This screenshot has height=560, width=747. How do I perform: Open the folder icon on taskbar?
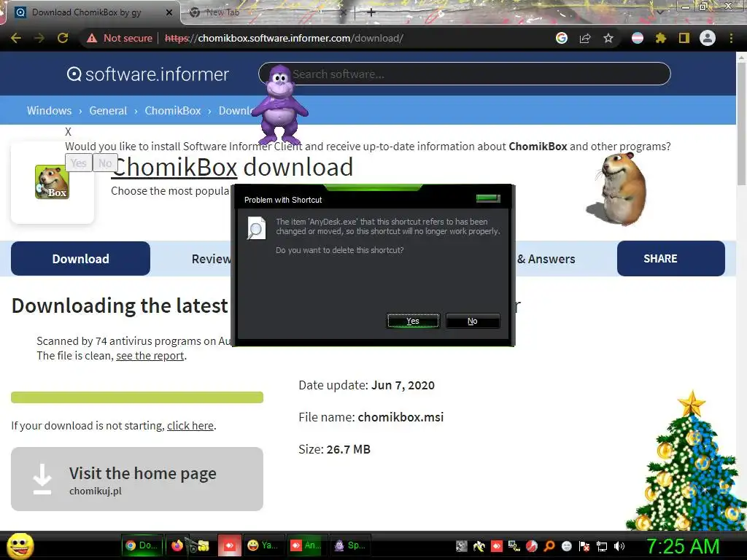click(202, 545)
